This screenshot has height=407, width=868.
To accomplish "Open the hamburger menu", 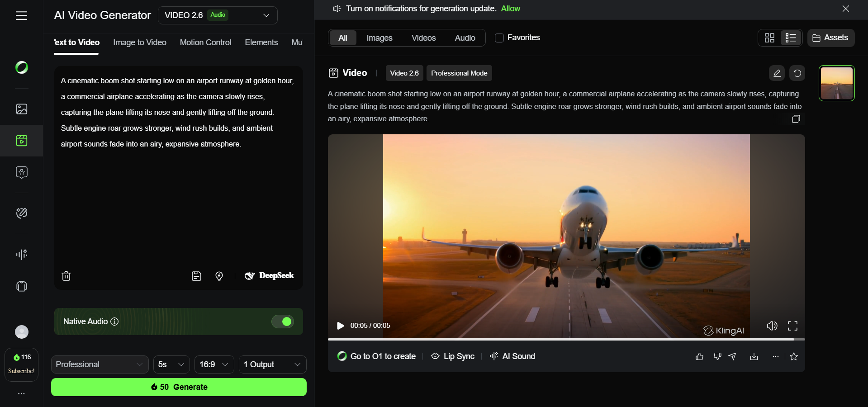I will (x=21, y=16).
